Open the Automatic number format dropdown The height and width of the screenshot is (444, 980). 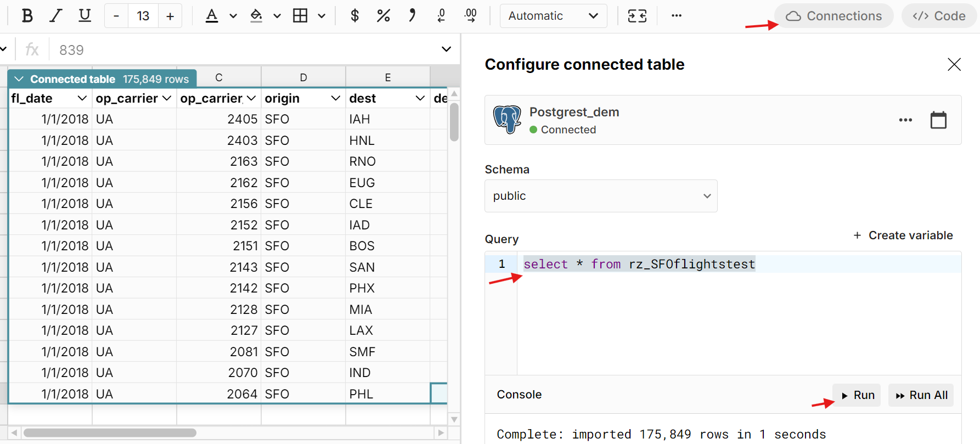pyautogui.click(x=553, y=16)
